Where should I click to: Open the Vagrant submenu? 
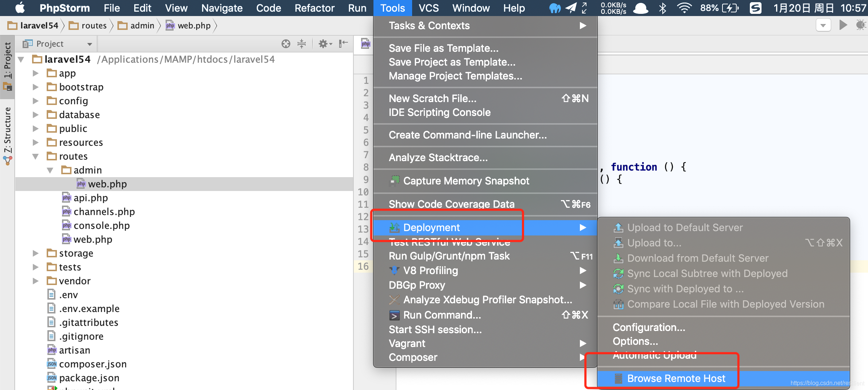click(x=485, y=343)
